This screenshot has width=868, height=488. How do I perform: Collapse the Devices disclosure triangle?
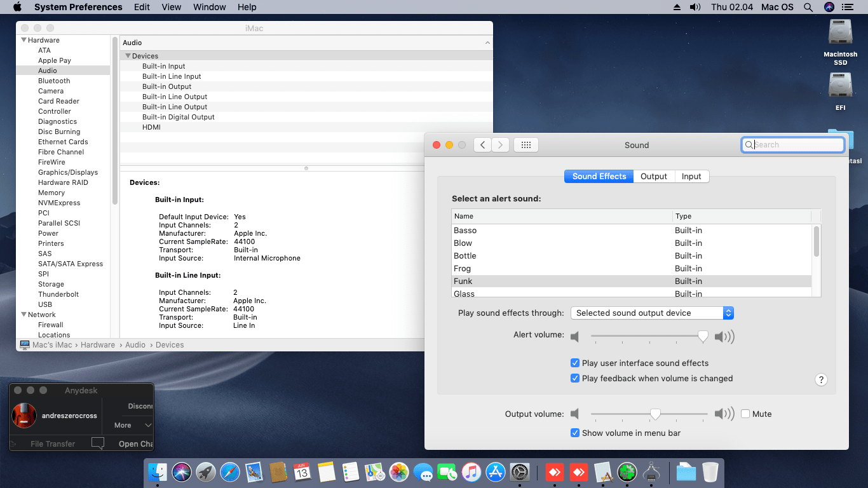pos(128,56)
